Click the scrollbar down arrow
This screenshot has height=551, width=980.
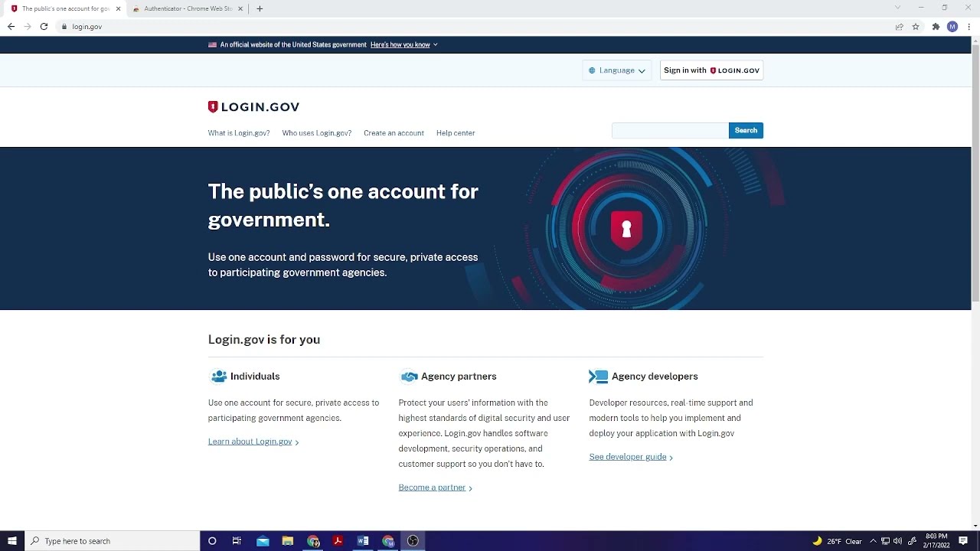(x=975, y=526)
